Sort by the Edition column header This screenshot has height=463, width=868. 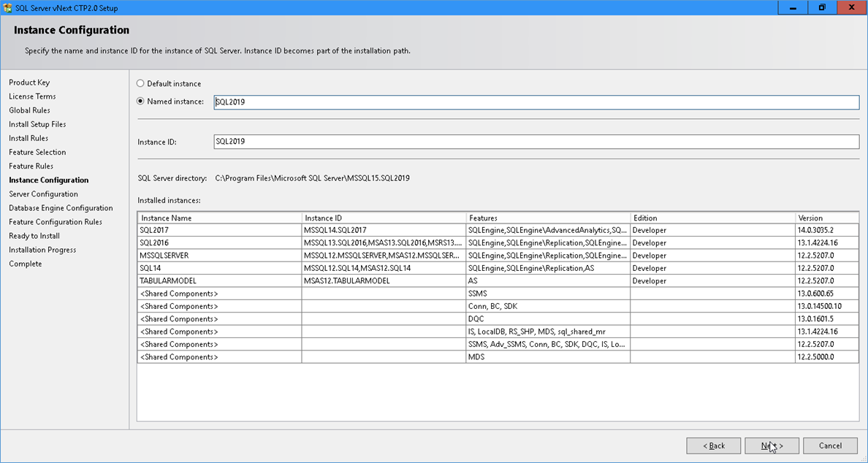(712, 218)
